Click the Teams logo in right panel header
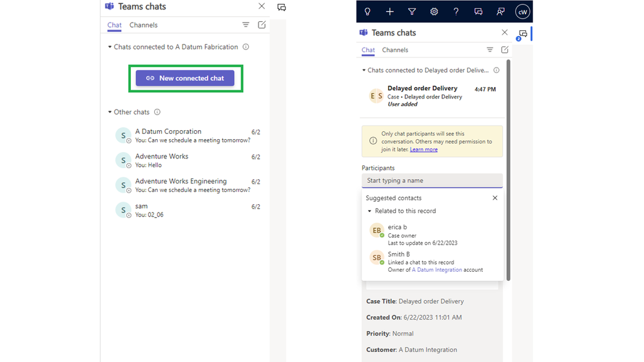 [x=364, y=32]
